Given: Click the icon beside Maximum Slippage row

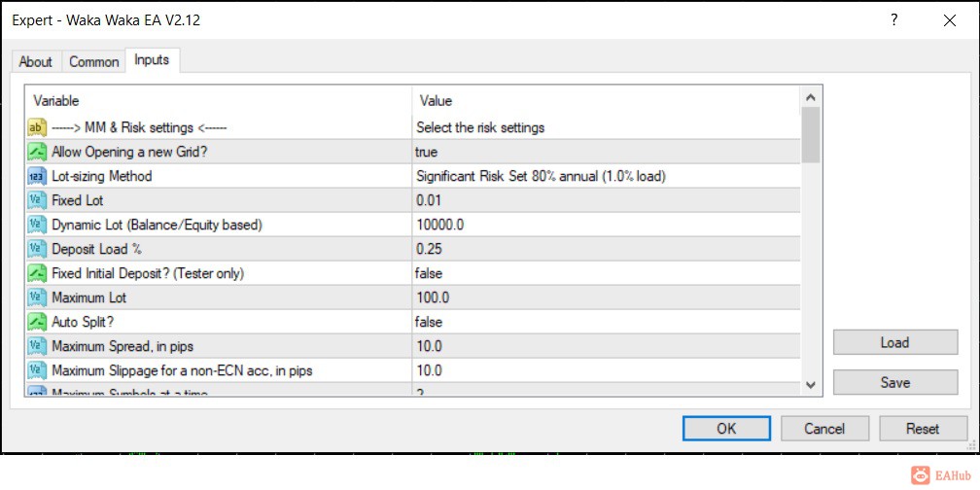Looking at the screenshot, I should [38, 370].
